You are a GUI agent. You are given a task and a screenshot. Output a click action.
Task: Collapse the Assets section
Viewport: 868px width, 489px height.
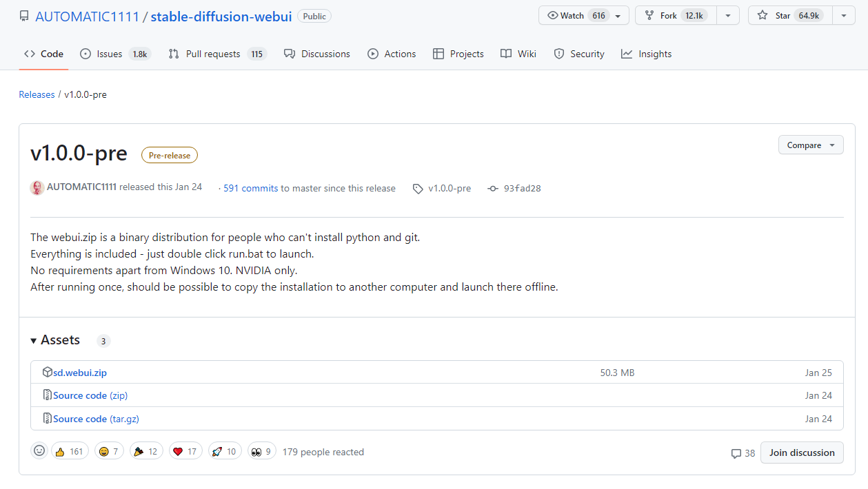[55, 340]
